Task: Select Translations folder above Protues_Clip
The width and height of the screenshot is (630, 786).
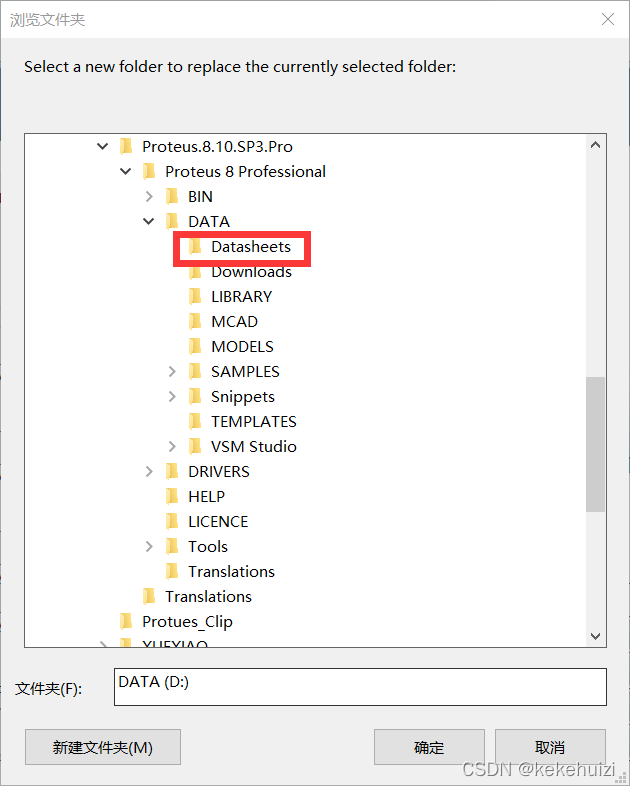Action: click(208, 597)
